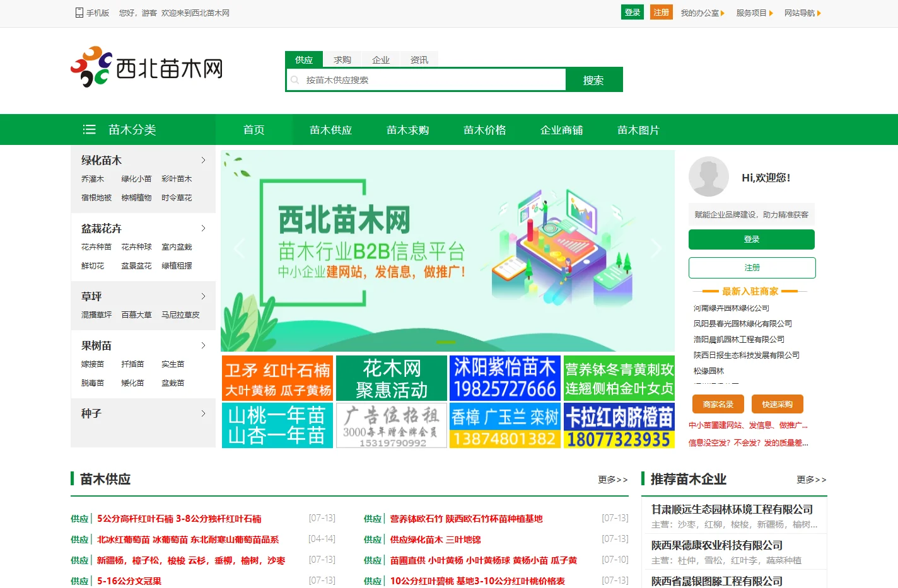Viewport: 898px width, 588px height.
Task: Click the green 登录 button in welcome panel
Action: point(752,239)
